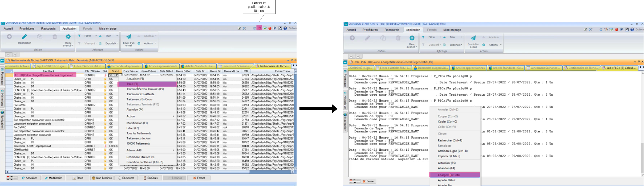Image resolution: width=644 pixels, height=186 pixels.
Task: Click the Non Terminés button below the task list
Action: tap(102, 178)
